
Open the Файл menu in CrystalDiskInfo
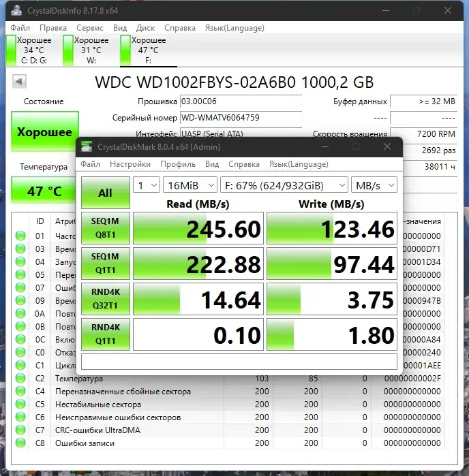click(20, 28)
